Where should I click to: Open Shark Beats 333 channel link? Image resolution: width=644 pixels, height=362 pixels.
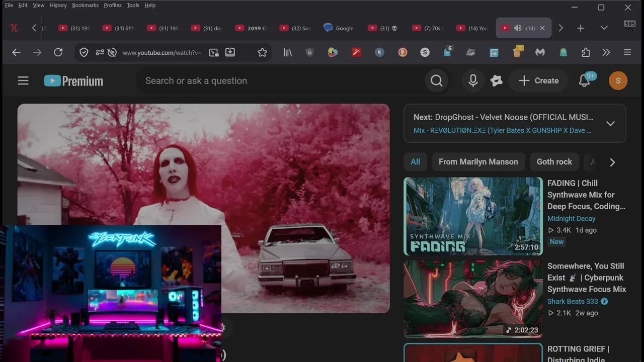573,301
